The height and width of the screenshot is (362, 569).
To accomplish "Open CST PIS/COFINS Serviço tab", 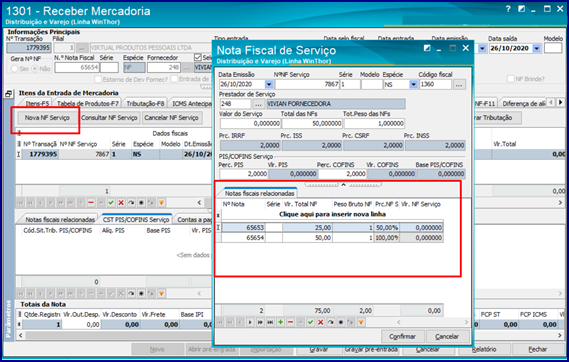I will pyautogui.click(x=136, y=219).
